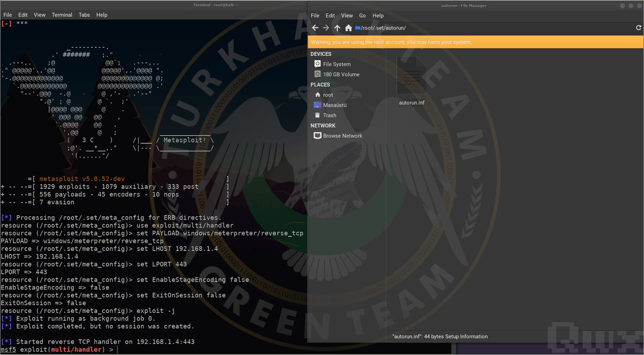Click the Trash can icon in sidebar
This screenshot has height=355, width=644.
point(317,115)
